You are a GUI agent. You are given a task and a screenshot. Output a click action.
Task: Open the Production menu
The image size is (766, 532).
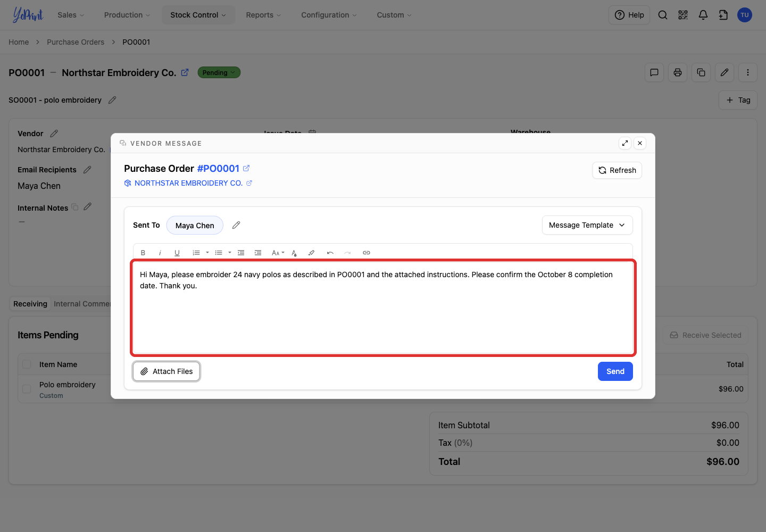[x=127, y=15]
